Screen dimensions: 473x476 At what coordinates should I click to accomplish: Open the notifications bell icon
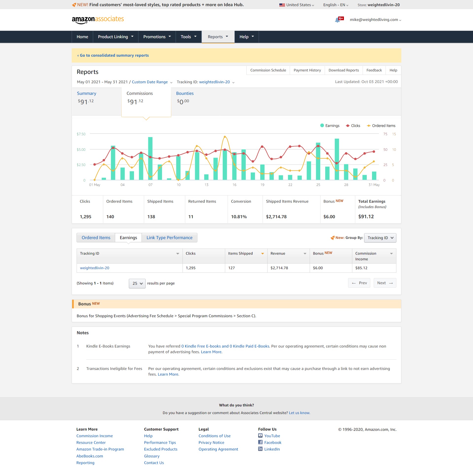point(338,20)
